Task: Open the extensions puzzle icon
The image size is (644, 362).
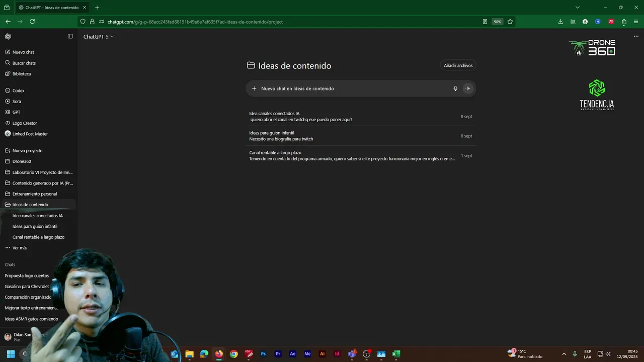Action: click(624, 22)
